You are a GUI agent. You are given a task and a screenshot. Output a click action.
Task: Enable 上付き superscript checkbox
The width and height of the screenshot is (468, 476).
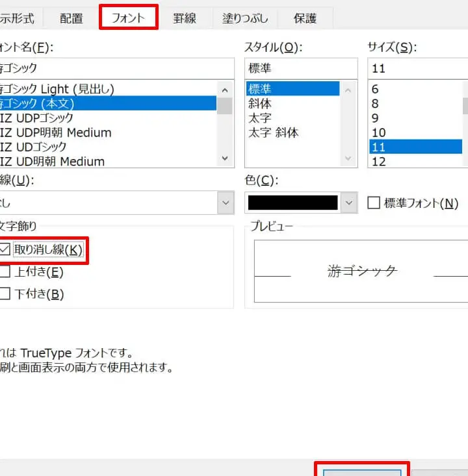coord(5,271)
